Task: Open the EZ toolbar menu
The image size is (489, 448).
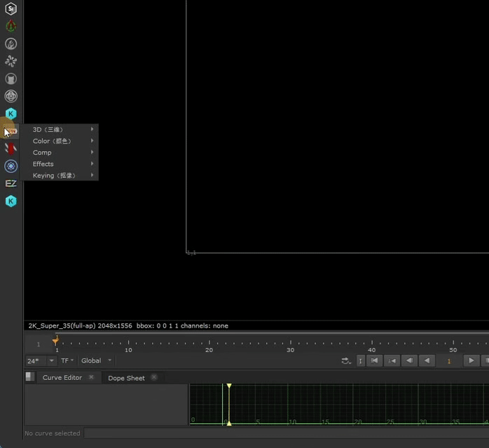Action: pyautogui.click(x=11, y=183)
